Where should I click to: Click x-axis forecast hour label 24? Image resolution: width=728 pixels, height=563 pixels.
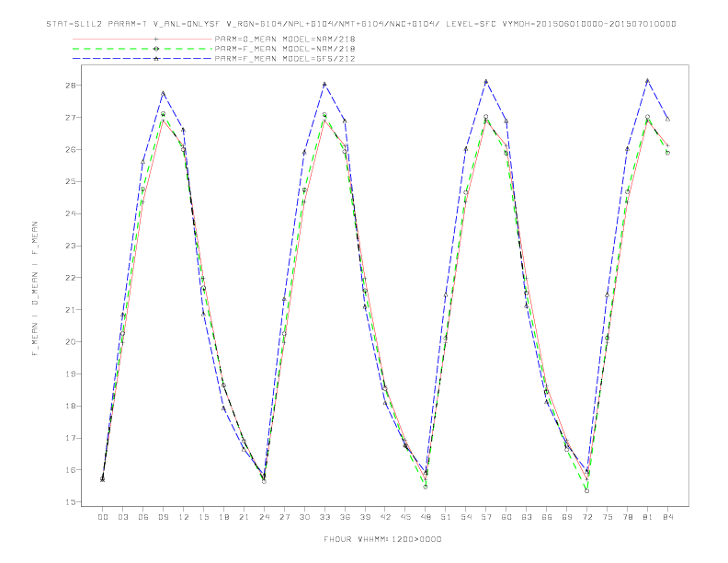point(264,517)
